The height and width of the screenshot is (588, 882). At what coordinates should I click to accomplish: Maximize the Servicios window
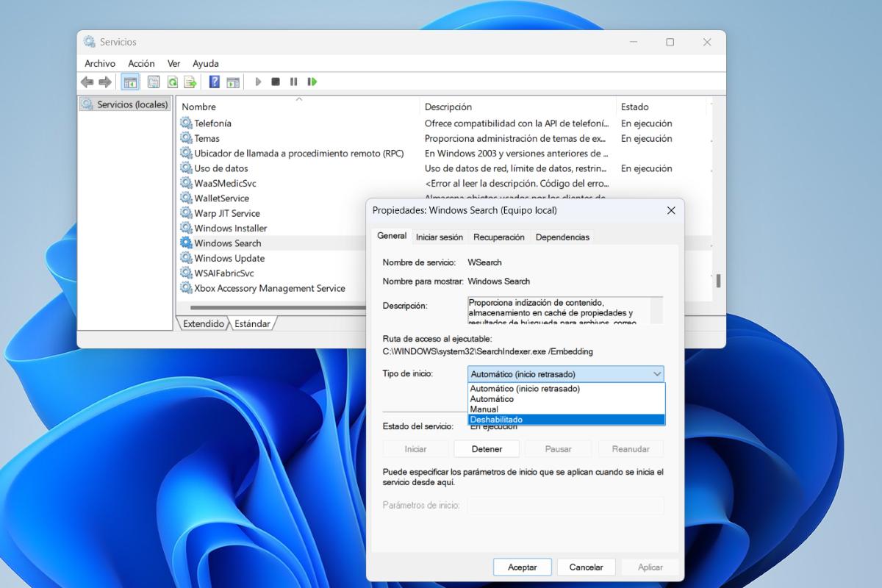(670, 42)
